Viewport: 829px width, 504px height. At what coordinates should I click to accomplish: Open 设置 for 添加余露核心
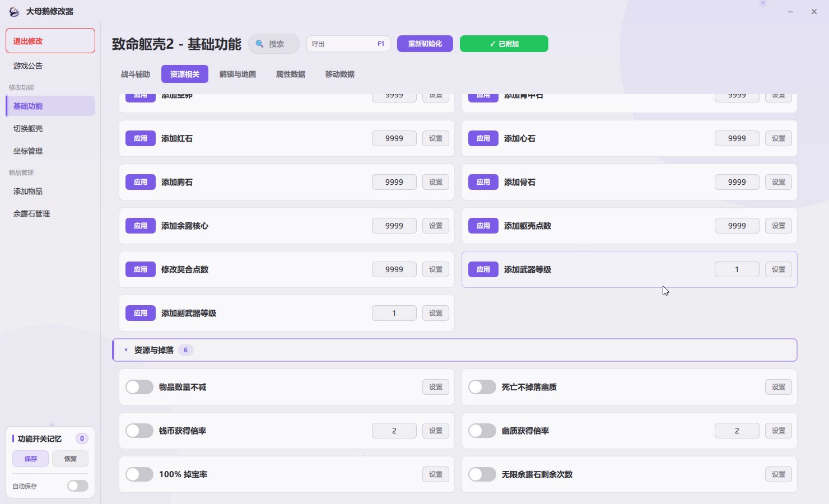(436, 226)
